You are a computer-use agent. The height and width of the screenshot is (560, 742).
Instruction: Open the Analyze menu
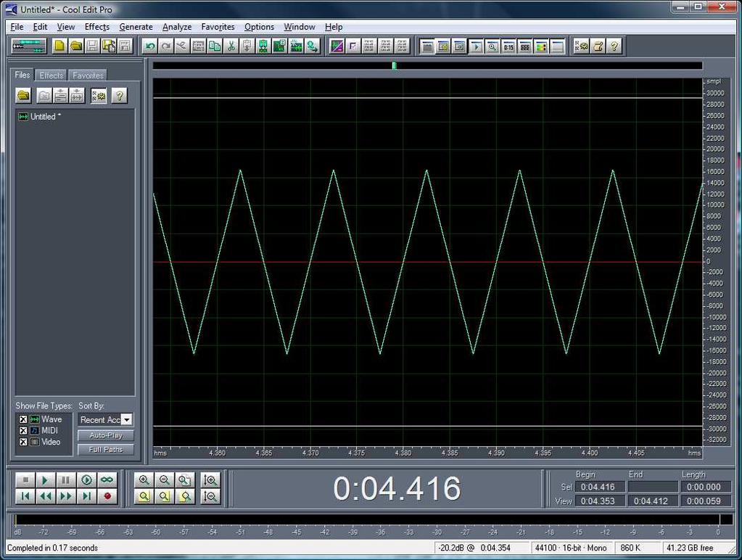pyautogui.click(x=177, y=27)
